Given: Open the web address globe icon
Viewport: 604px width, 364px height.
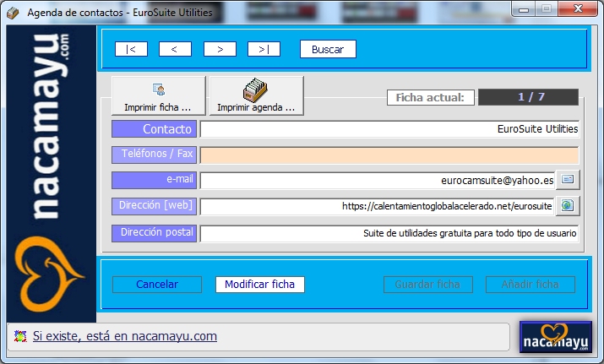Looking at the screenshot, I should click(x=568, y=206).
